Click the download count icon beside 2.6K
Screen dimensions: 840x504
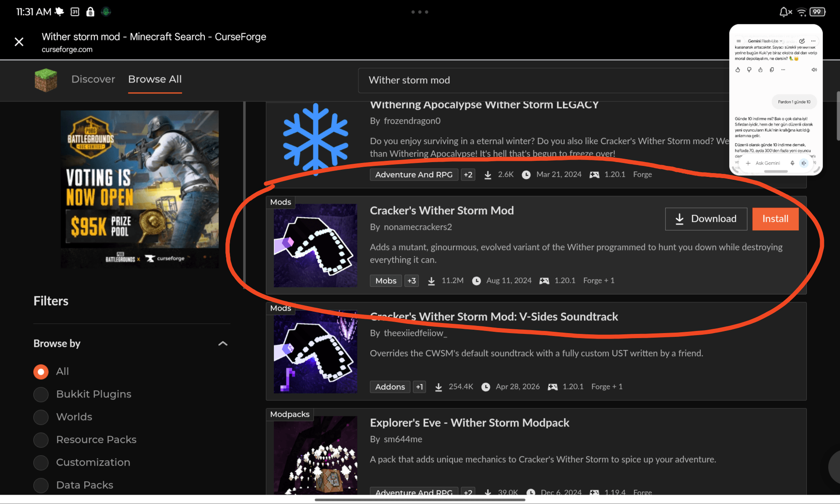click(x=488, y=175)
